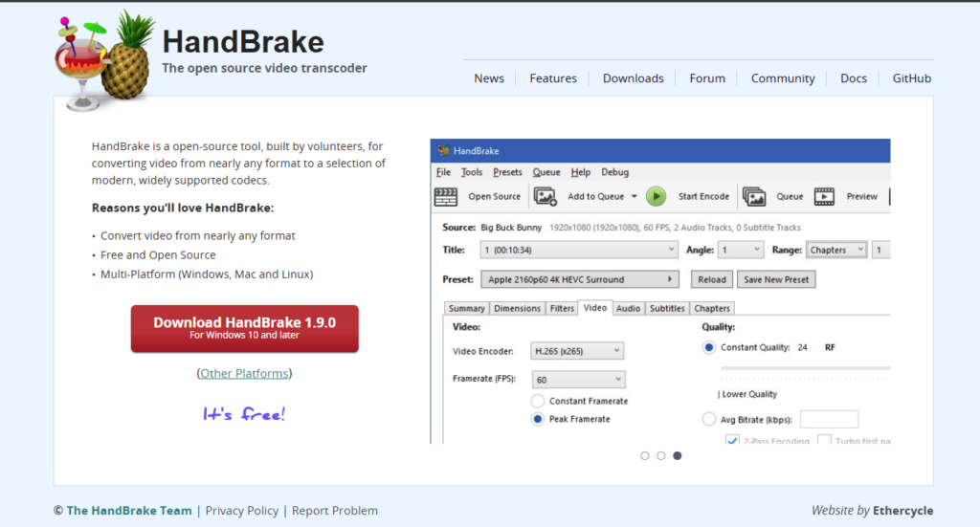
Task: Select the third carousel dot
Action: (678, 456)
